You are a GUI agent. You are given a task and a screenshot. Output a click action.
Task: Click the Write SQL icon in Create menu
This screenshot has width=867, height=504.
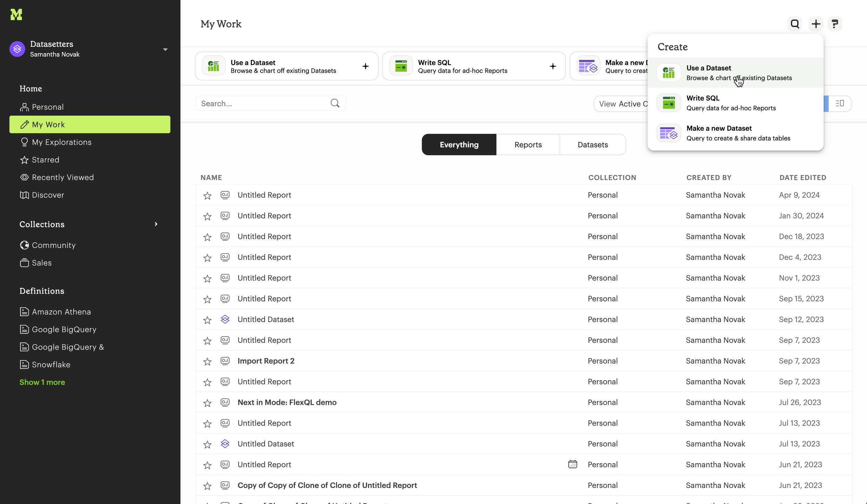point(668,103)
